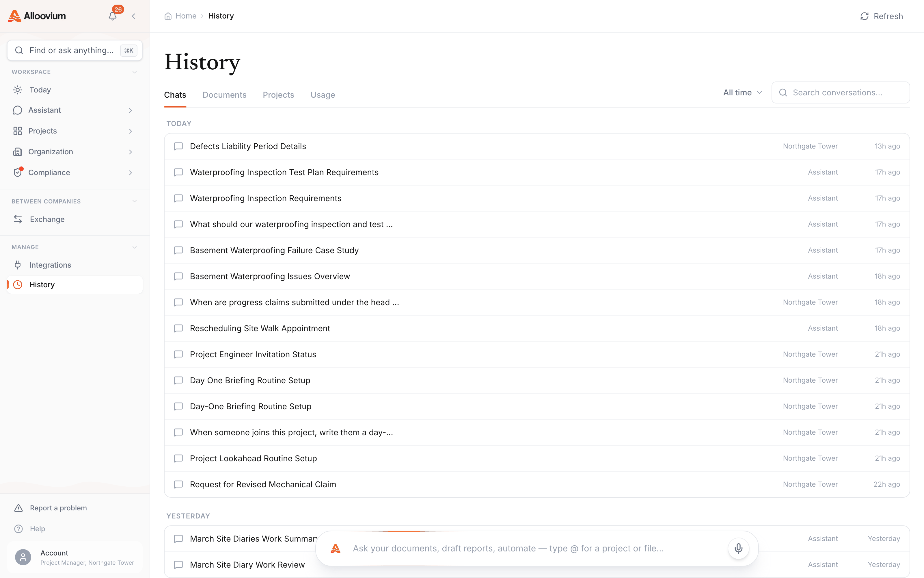This screenshot has width=924, height=578.
Task: Click chat icon for Defects Liability Period Details
Action: pyautogui.click(x=178, y=147)
